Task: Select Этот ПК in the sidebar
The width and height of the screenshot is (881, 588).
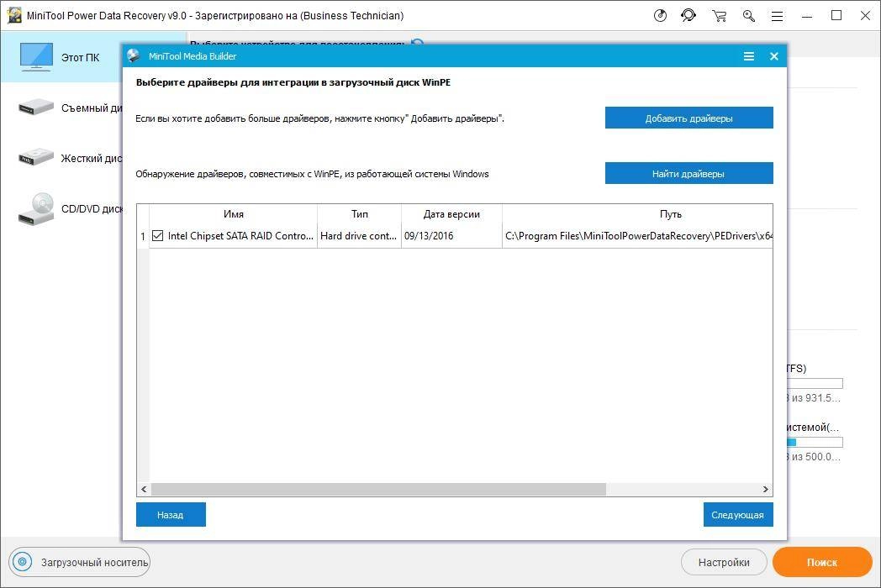Action: [x=61, y=57]
